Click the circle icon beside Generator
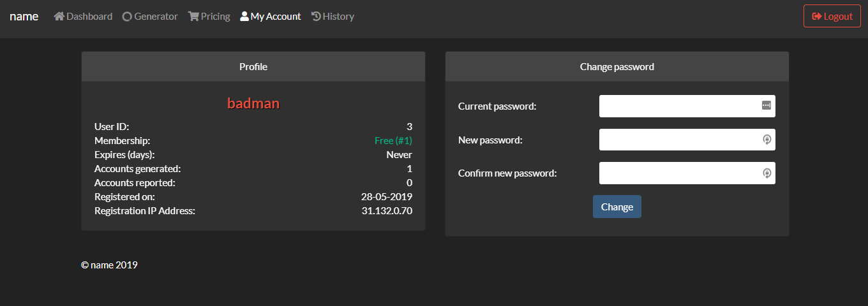 point(127,17)
